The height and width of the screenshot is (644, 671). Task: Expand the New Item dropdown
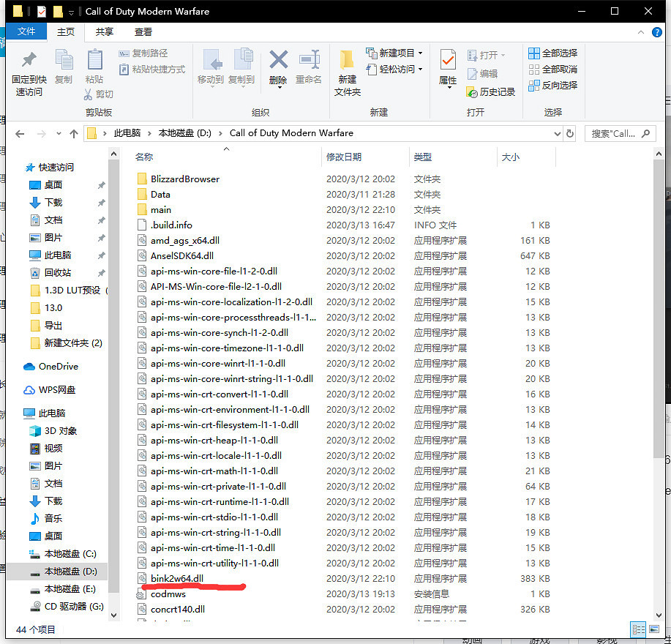420,53
